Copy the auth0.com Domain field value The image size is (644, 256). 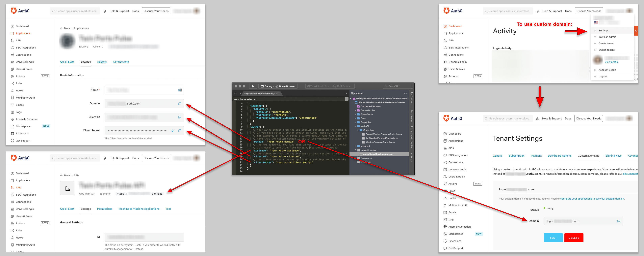(179, 104)
